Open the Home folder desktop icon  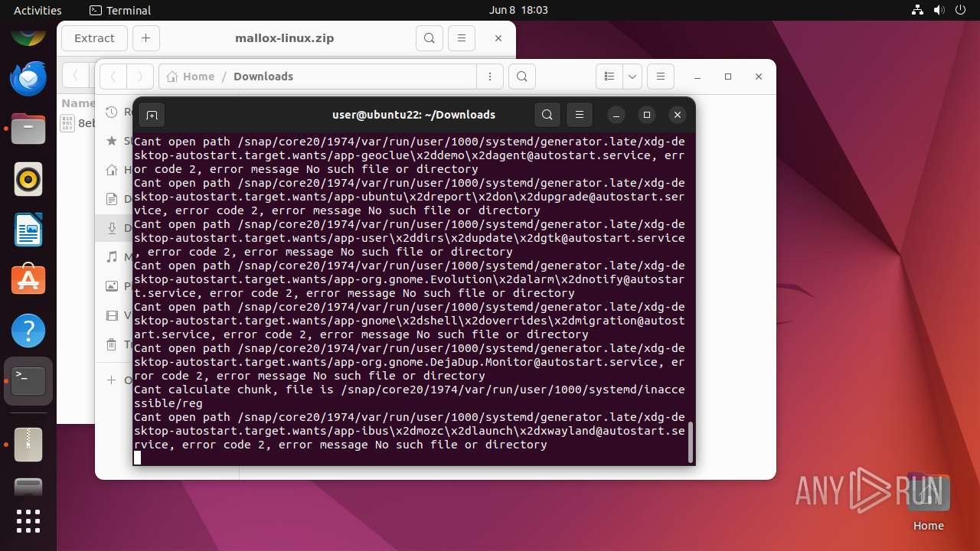(928, 502)
